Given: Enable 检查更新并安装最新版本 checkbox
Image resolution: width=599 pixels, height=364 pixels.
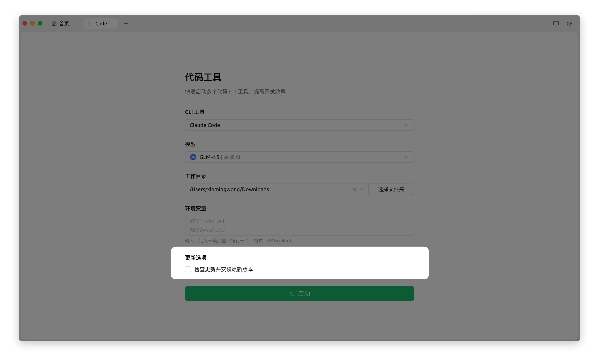Looking at the screenshot, I should (x=188, y=269).
